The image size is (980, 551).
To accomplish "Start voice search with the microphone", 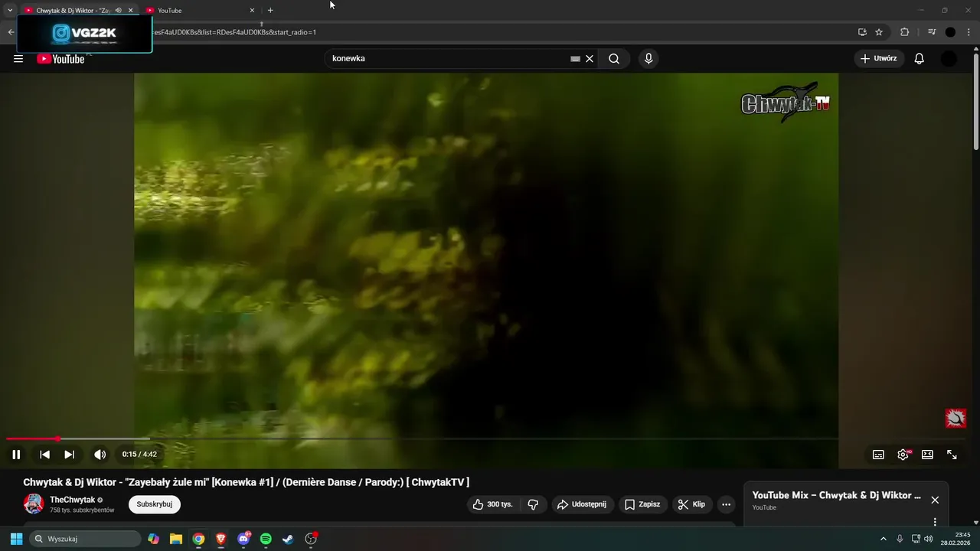I will pyautogui.click(x=648, y=59).
